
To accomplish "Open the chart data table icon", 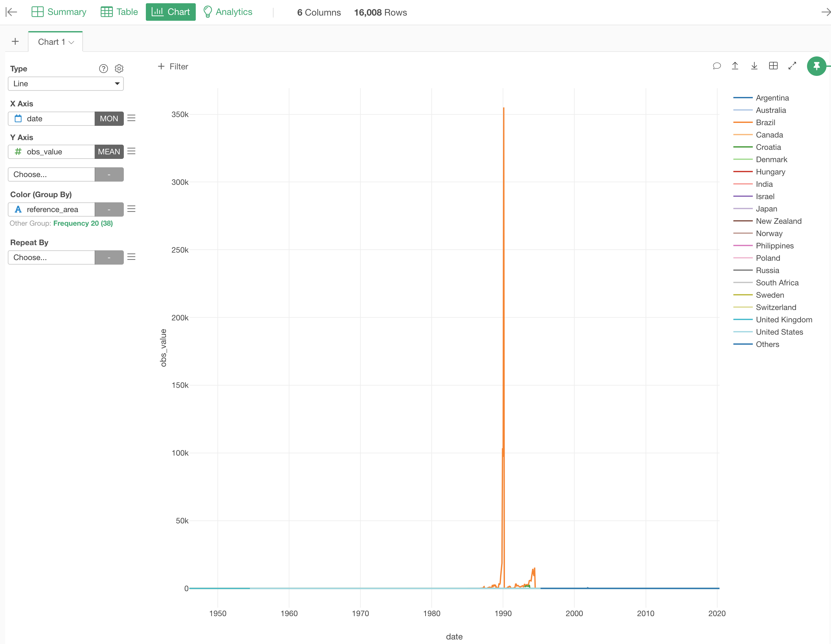I will pos(773,66).
